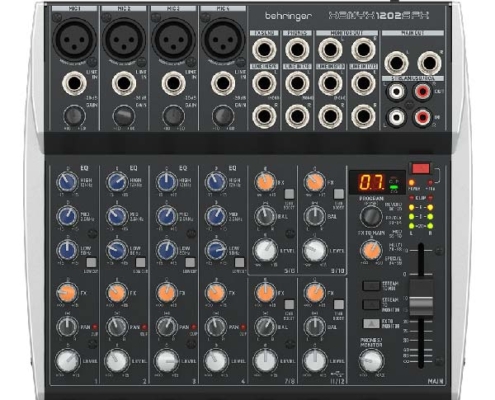Click the MAIN OUT right jack

tap(429, 63)
